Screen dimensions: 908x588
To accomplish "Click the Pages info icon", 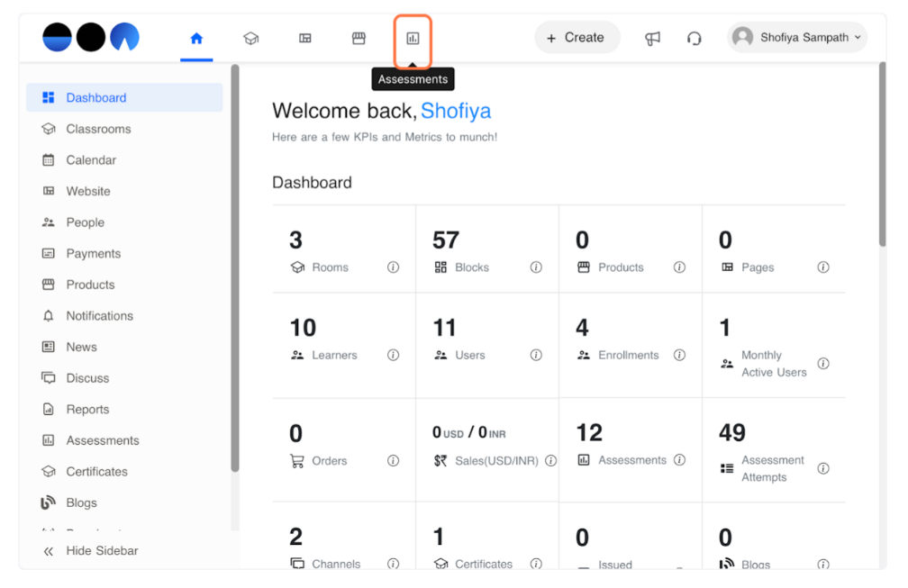I will click(823, 267).
